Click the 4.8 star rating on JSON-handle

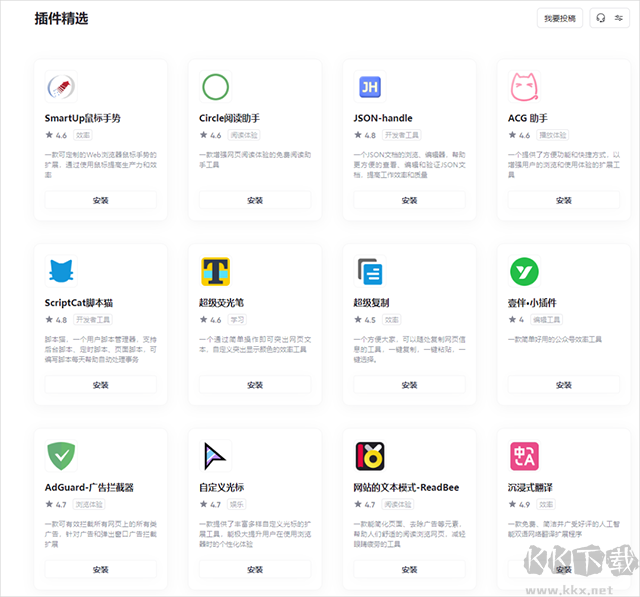[x=364, y=135]
